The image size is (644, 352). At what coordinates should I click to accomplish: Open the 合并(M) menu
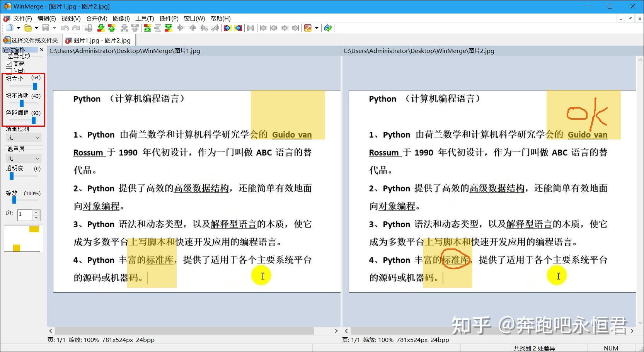coord(97,18)
